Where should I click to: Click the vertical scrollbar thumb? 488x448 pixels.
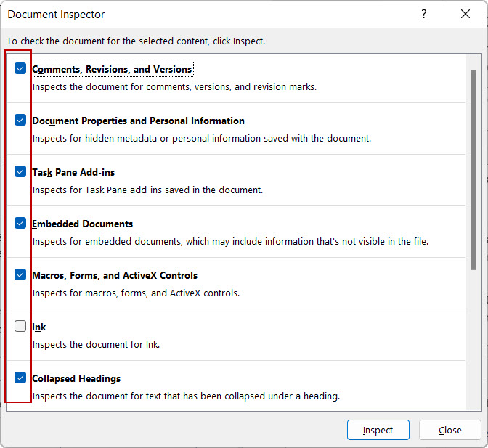pos(474,167)
